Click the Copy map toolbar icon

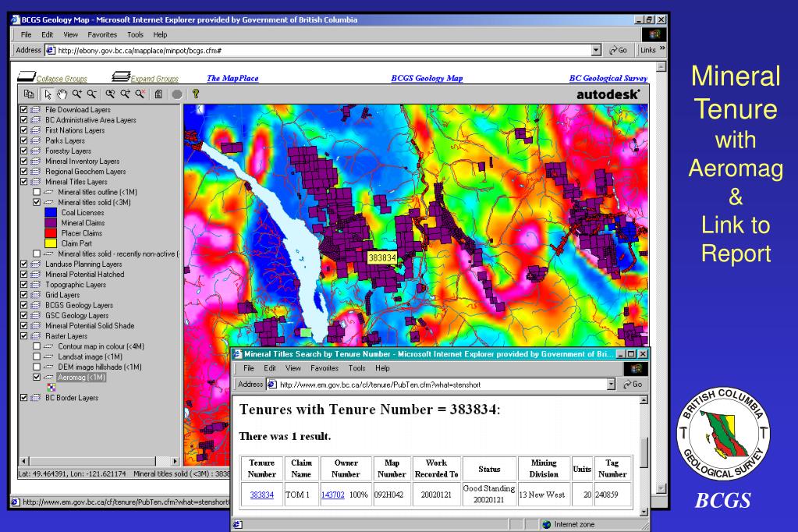tap(29, 94)
